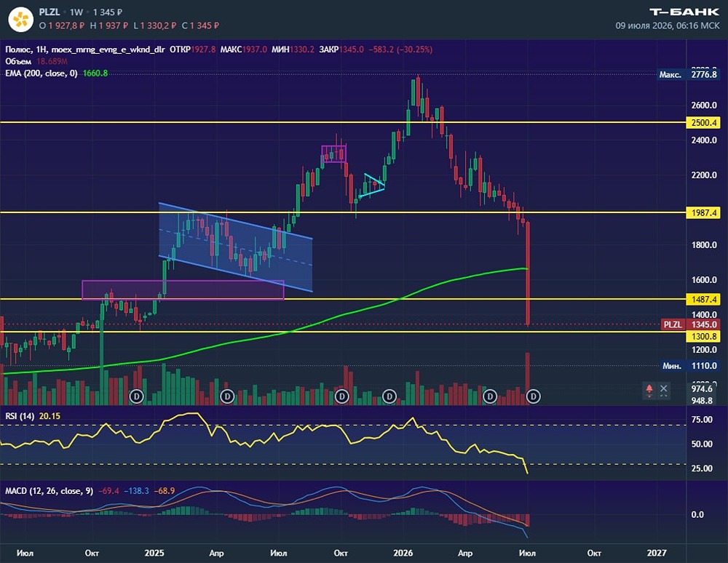Image resolution: width=728 pixels, height=563 pixels.
Task: Click the Мин. 1110.0 low label
Action: pos(690,366)
